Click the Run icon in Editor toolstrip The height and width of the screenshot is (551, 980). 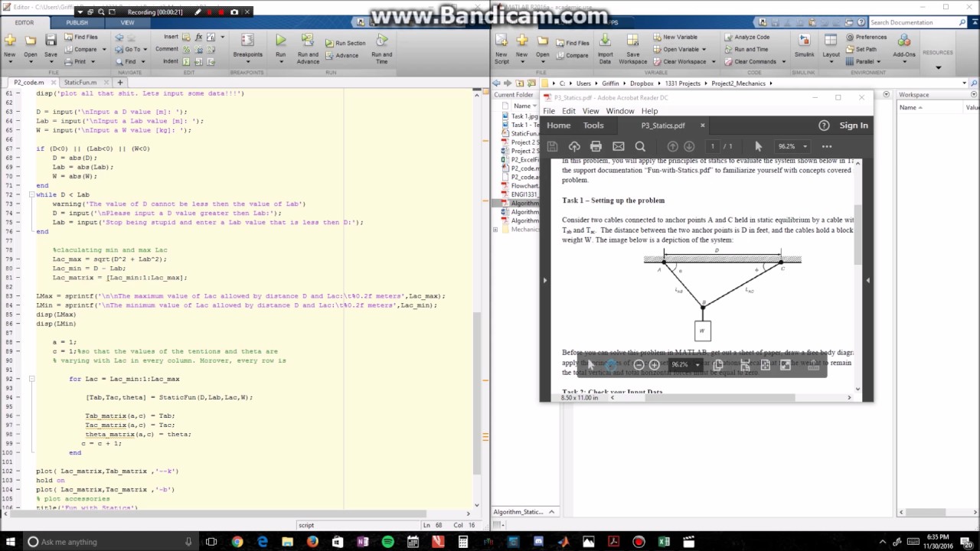tap(281, 41)
